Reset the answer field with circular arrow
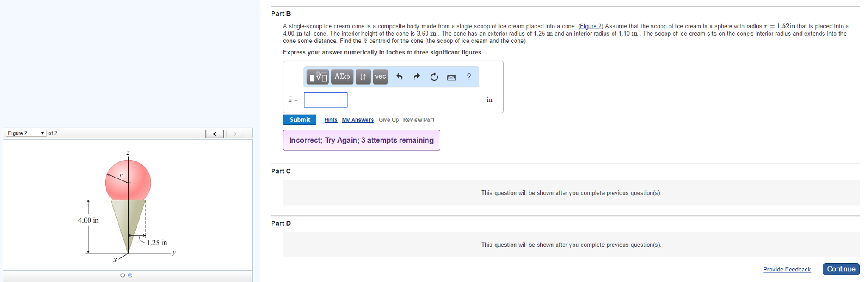The image size is (868, 282). point(434,77)
